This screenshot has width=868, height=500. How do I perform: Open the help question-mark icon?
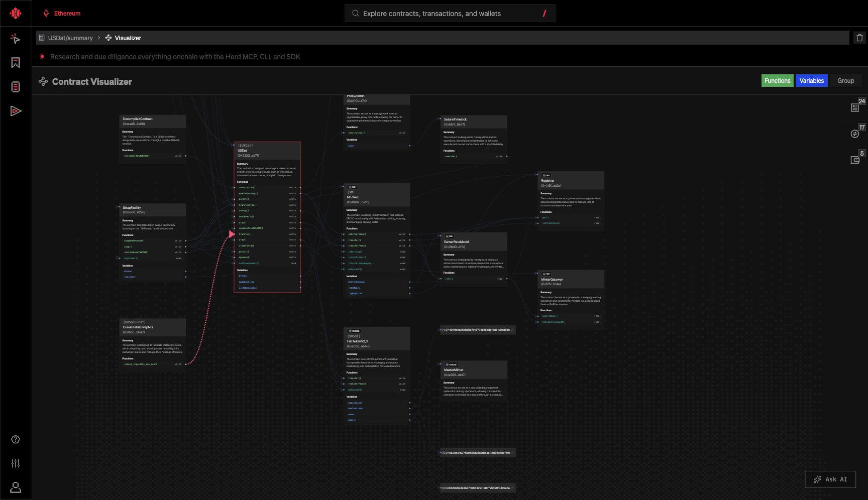(16, 439)
